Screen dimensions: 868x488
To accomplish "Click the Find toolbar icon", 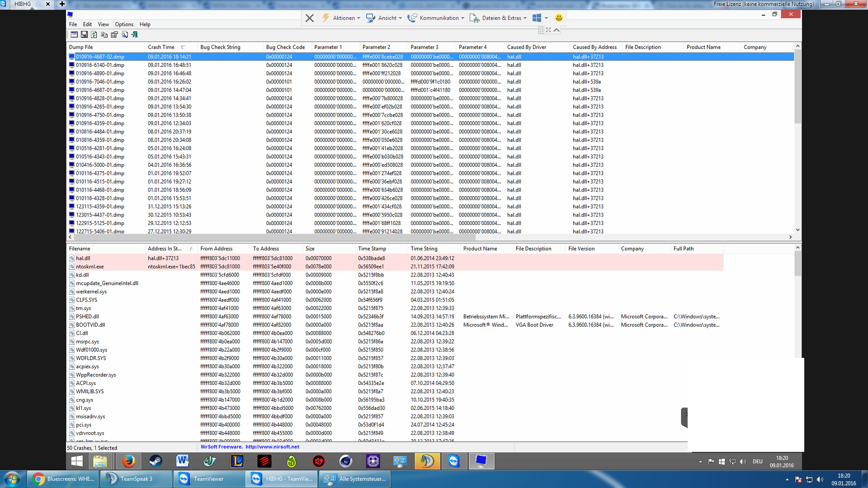I will (125, 35).
